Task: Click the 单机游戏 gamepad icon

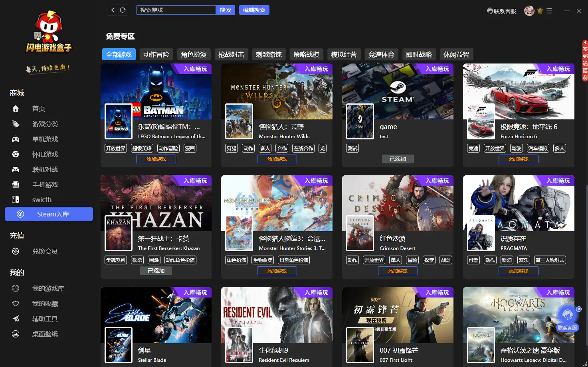Action: (16, 139)
